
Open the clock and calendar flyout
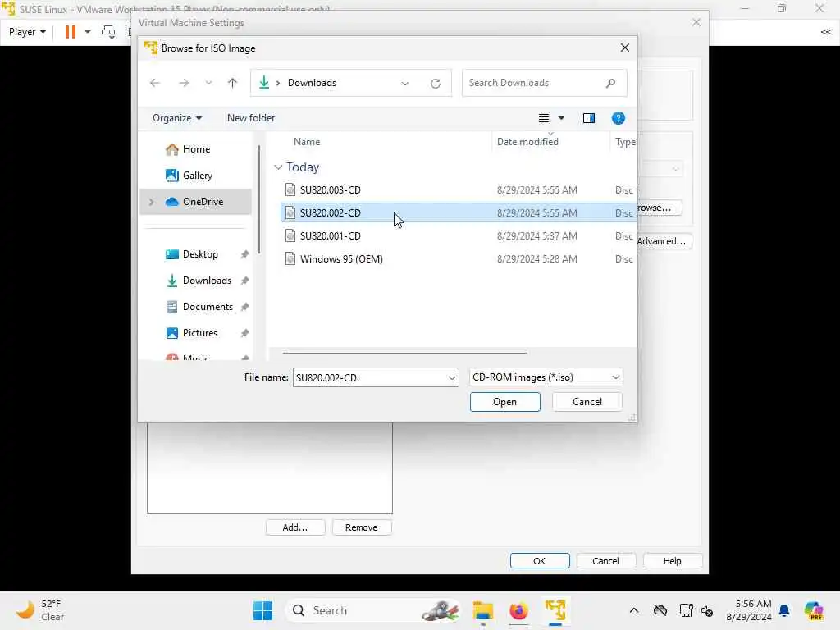click(x=749, y=610)
